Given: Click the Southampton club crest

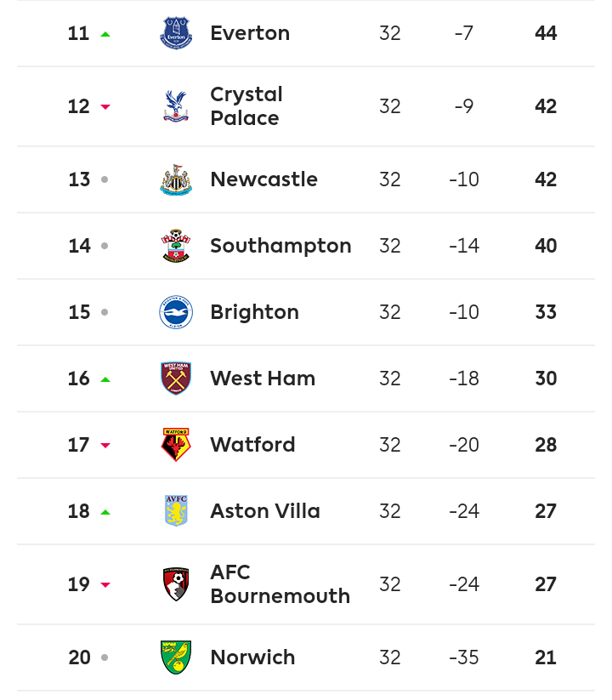Looking at the screenshot, I should [x=176, y=246].
